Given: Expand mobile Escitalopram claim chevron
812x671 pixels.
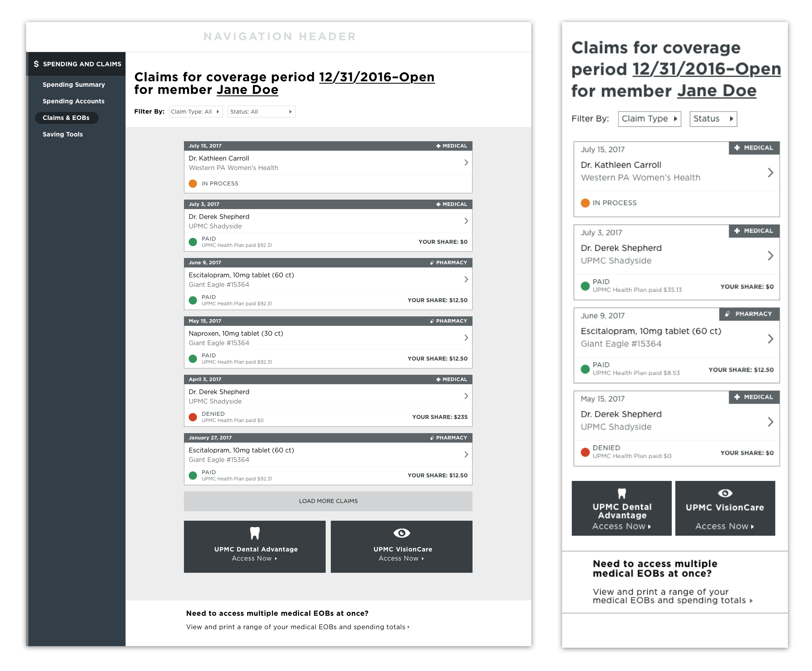Looking at the screenshot, I should (x=771, y=338).
